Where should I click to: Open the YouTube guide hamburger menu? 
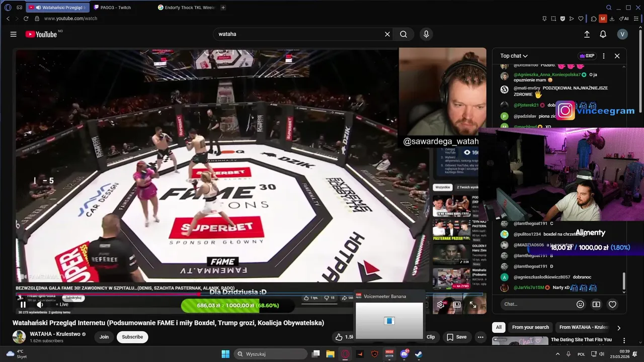(14, 34)
